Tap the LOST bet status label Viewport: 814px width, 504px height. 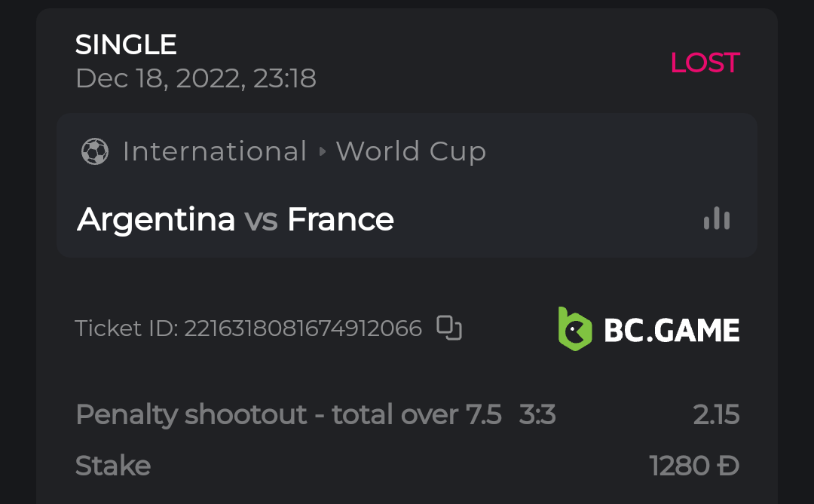click(x=705, y=63)
